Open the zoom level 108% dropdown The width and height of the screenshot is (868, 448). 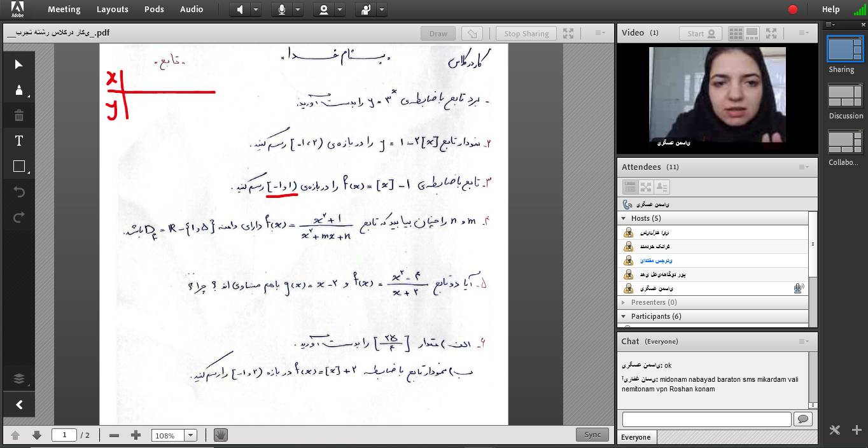pyautogui.click(x=190, y=435)
